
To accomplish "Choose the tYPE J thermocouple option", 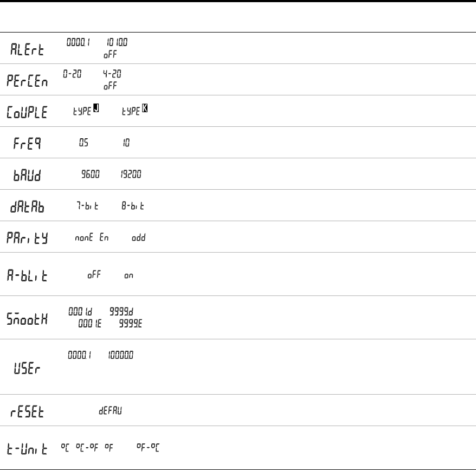I will point(86,110).
